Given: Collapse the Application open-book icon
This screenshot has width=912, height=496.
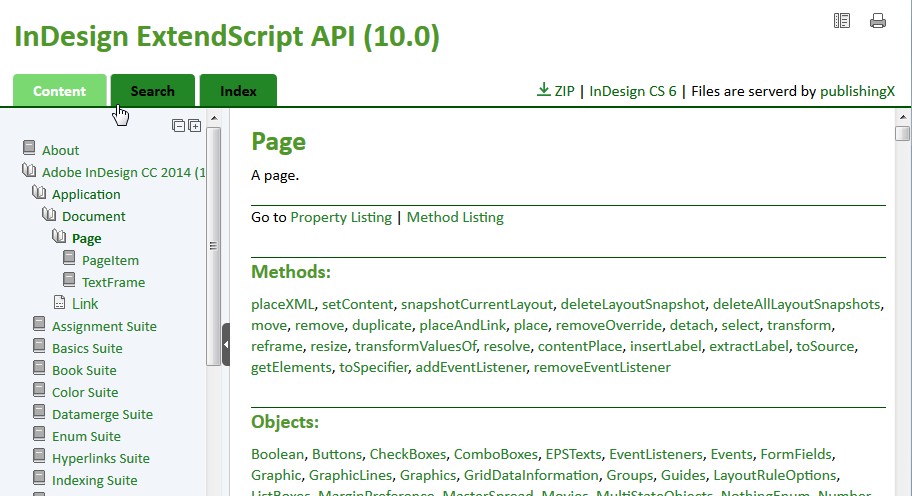Looking at the screenshot, I should click(x=39, y=192).
